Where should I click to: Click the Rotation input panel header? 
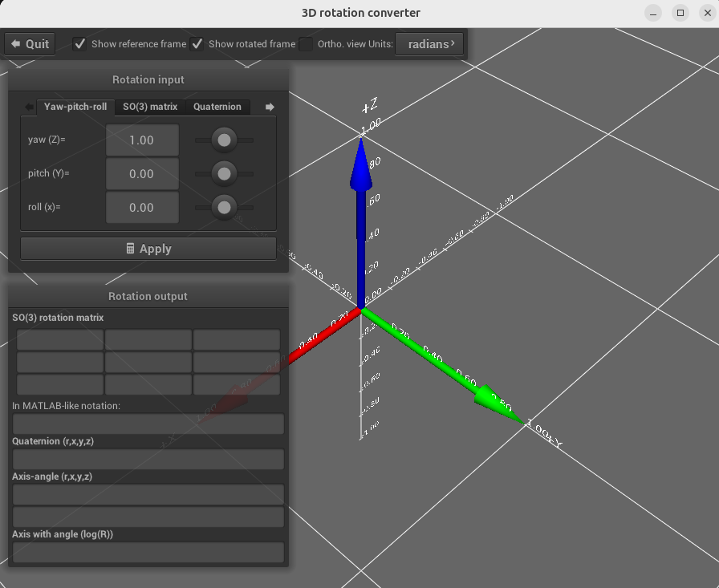pyautogui.click(x=148, y=79)
